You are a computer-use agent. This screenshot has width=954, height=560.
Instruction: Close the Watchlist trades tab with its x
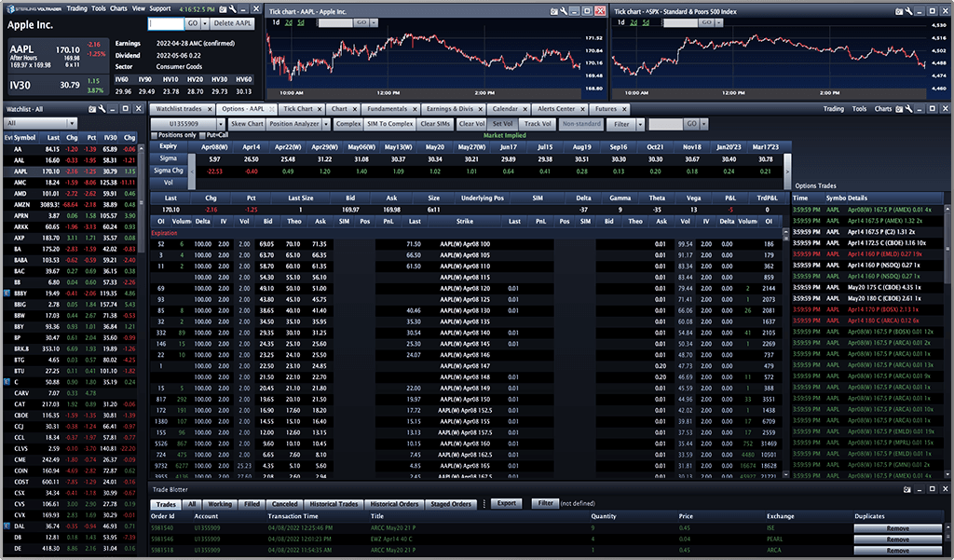click(x=210, y=110)
